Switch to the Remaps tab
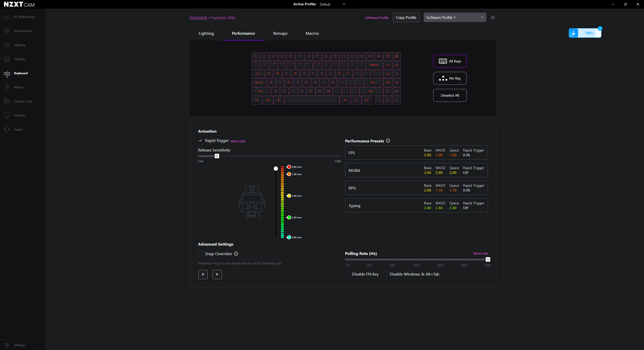This screenshot has width=644, height=350. (x=280, y=33)
